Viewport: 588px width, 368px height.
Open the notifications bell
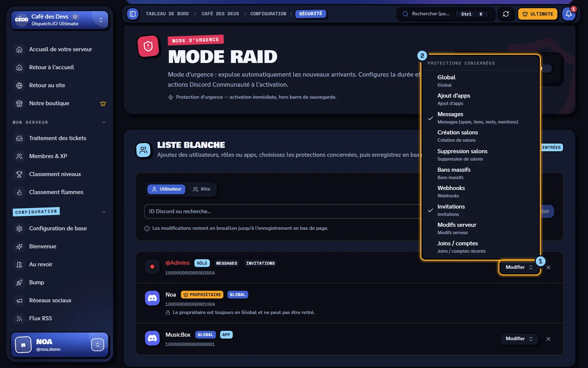click(569, 14)
